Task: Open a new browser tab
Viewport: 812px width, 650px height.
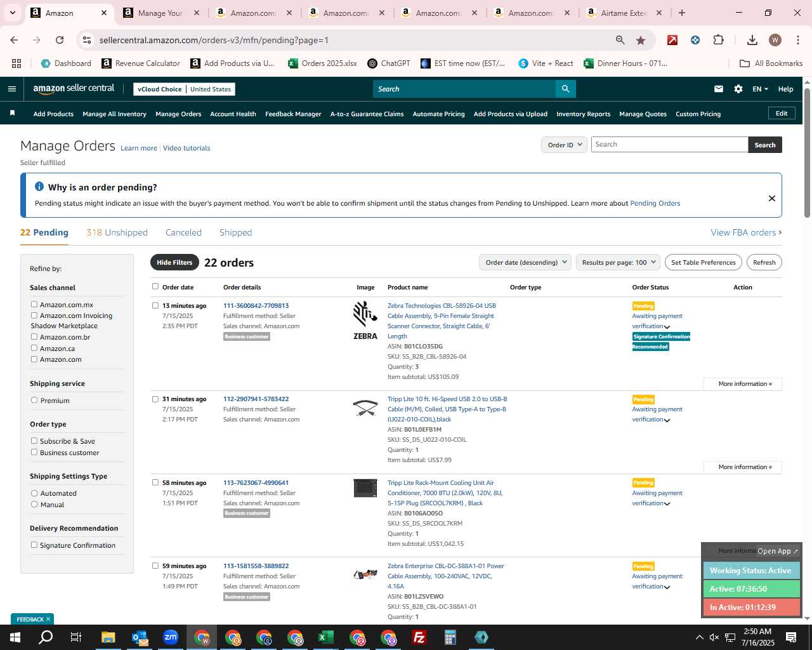Action: (682, 13)
